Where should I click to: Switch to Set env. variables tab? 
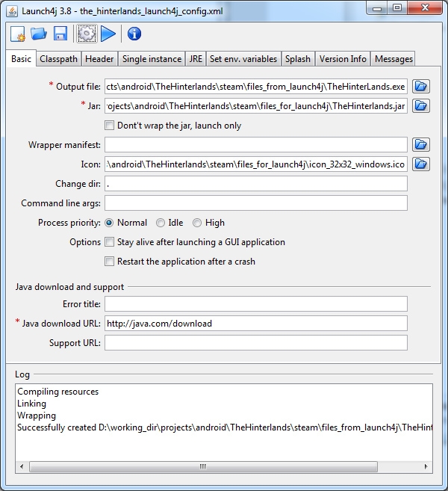243,59
